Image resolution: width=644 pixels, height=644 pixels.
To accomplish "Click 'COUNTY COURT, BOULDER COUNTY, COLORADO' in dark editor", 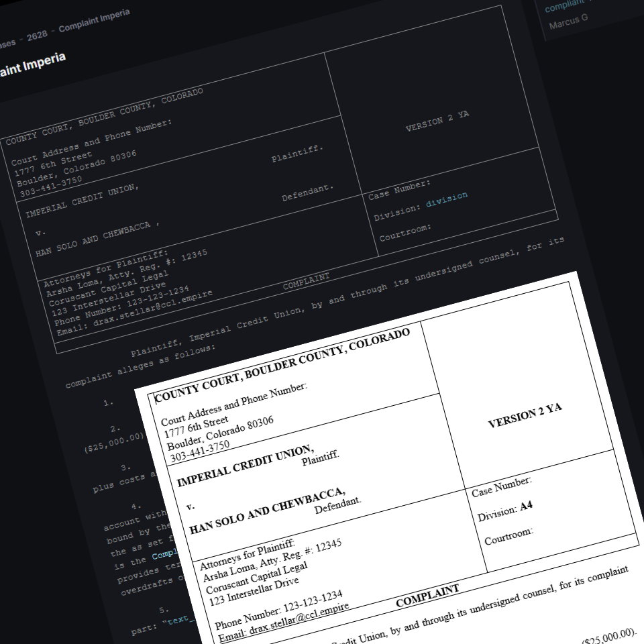I will point(104,117).
